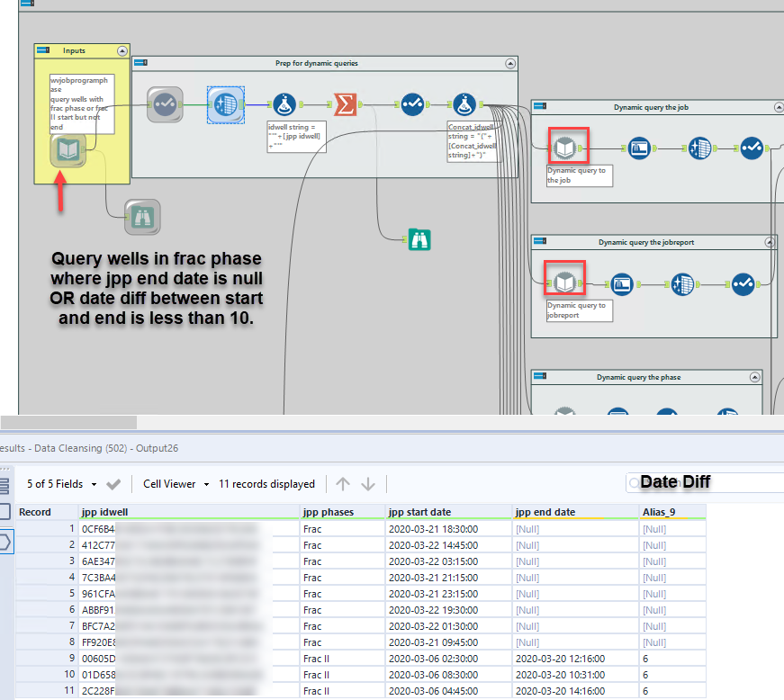This screenshot has height=700, width=784.
Task: Click the 'jpp start date' column header
Action: [449, 512]
